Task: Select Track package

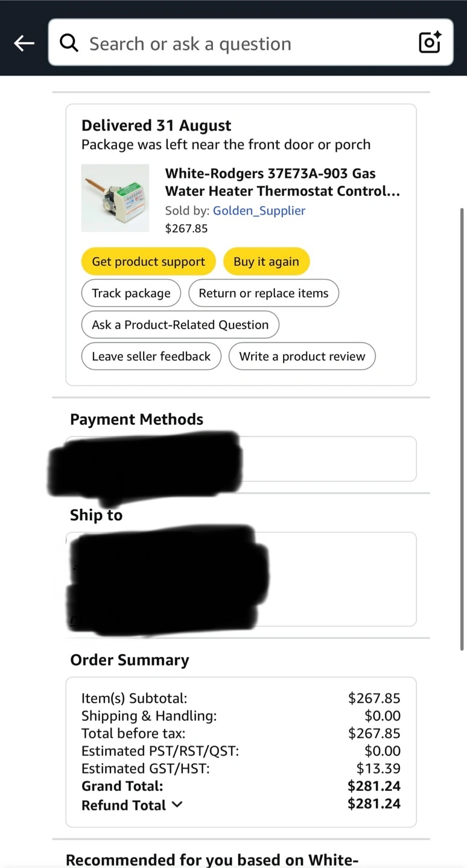Action: coord(131,293)
